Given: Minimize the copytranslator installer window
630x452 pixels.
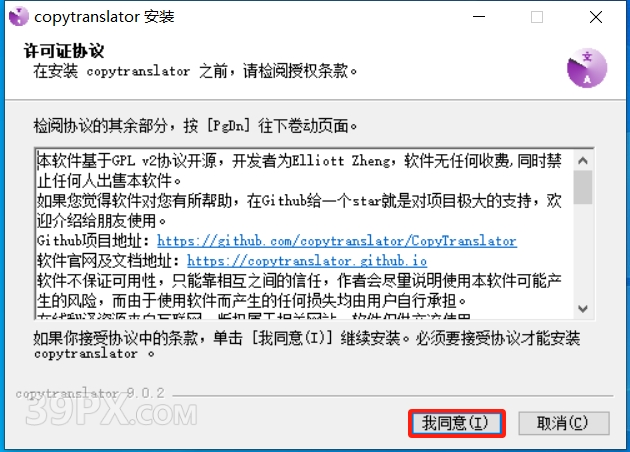Looking at the screenshot, I should (x=479, y=17).
